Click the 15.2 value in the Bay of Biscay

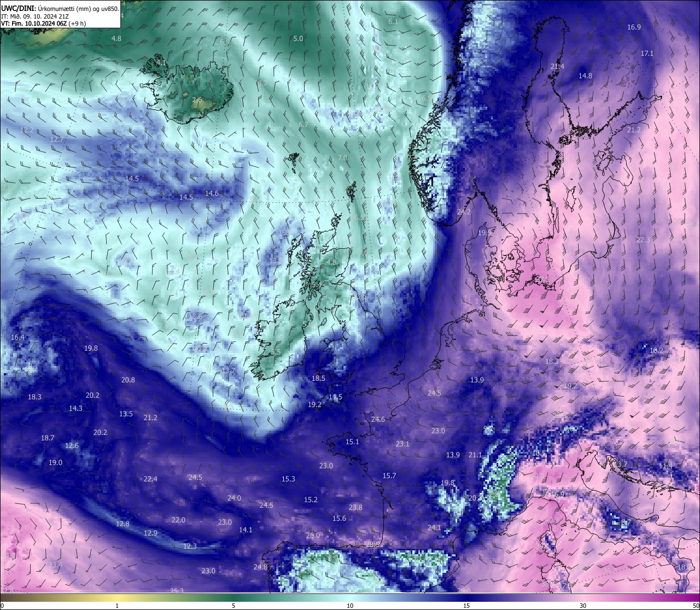click(311, 499)
